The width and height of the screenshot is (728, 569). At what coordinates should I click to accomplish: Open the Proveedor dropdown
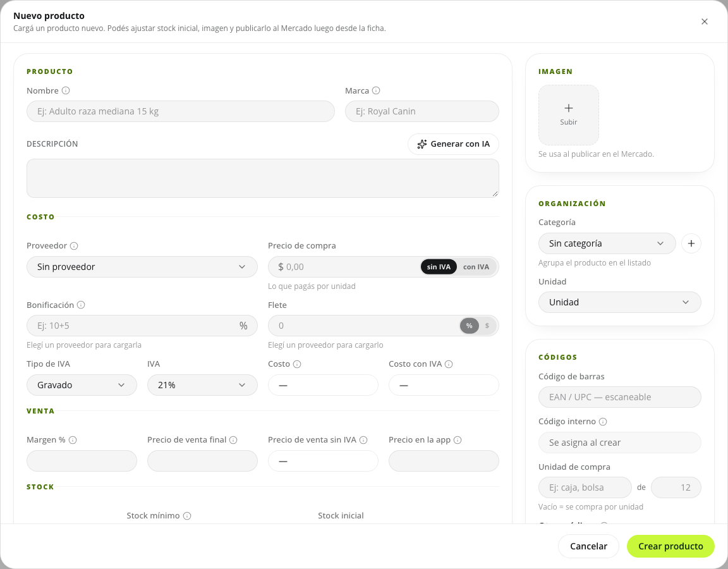[142, 267]
